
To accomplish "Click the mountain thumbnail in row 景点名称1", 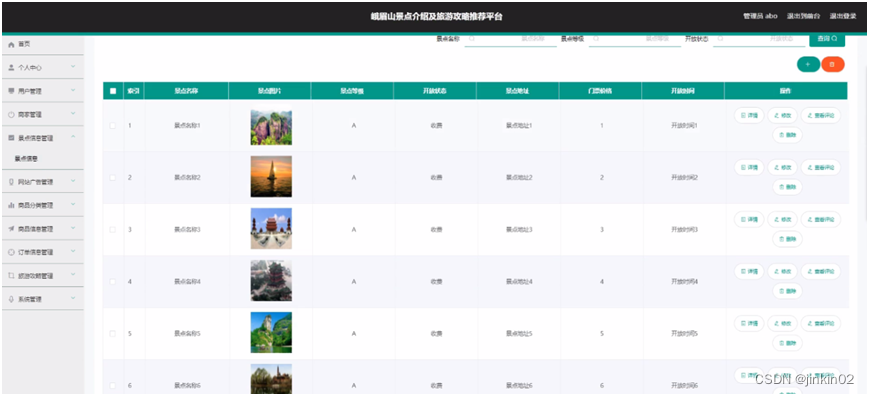I will tap(271, 125).
